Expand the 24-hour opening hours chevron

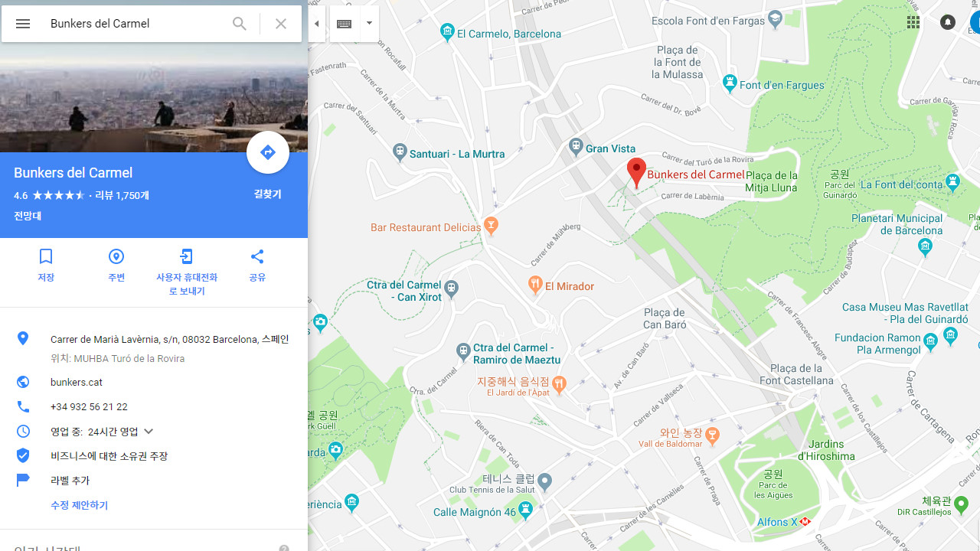point(149,432)
